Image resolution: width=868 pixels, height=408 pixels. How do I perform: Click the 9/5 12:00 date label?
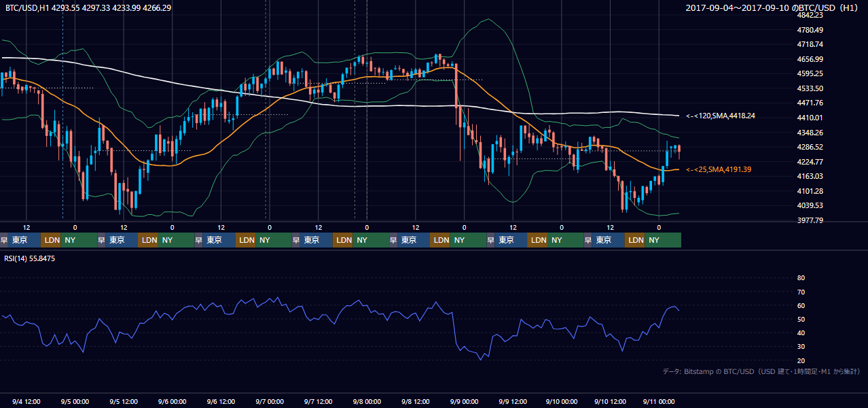point(124,401)
